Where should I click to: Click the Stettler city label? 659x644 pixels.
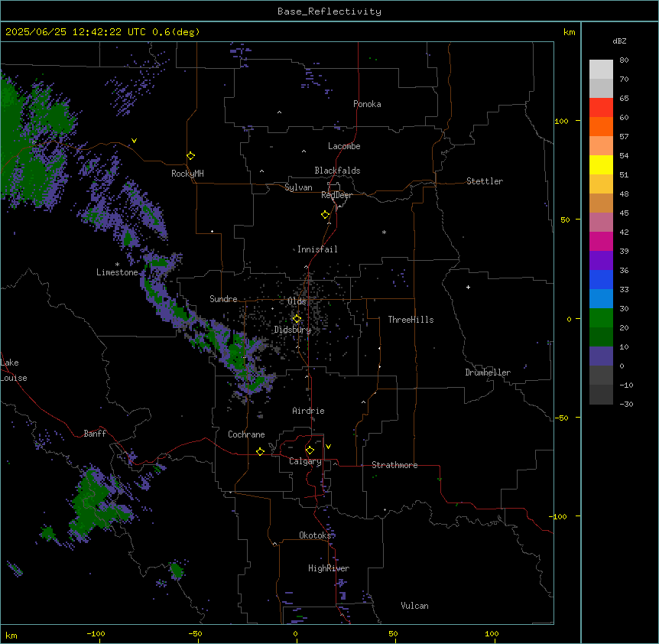pos(485,181)
